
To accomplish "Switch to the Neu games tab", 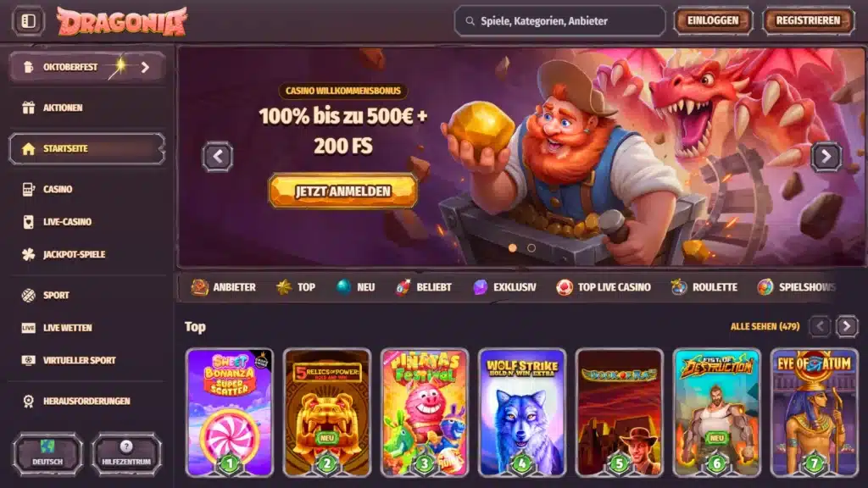I will (355, 287).
